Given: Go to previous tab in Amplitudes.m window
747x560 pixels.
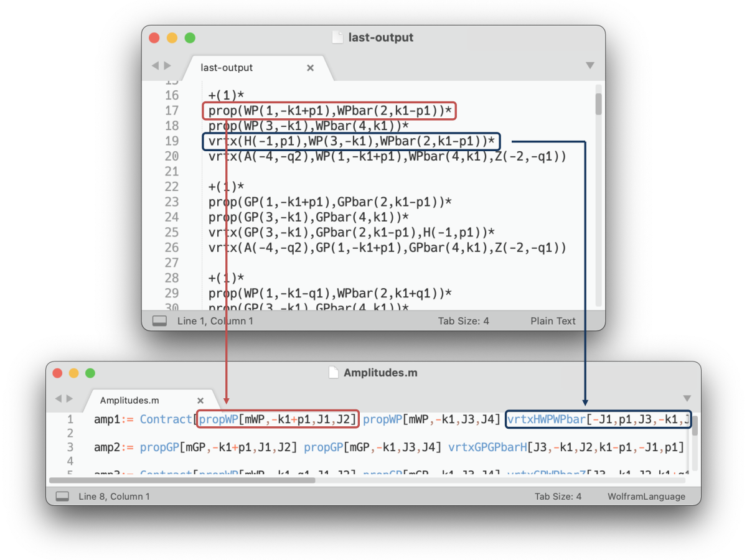Looking at the screenshot, I should [x=59, y=398].
